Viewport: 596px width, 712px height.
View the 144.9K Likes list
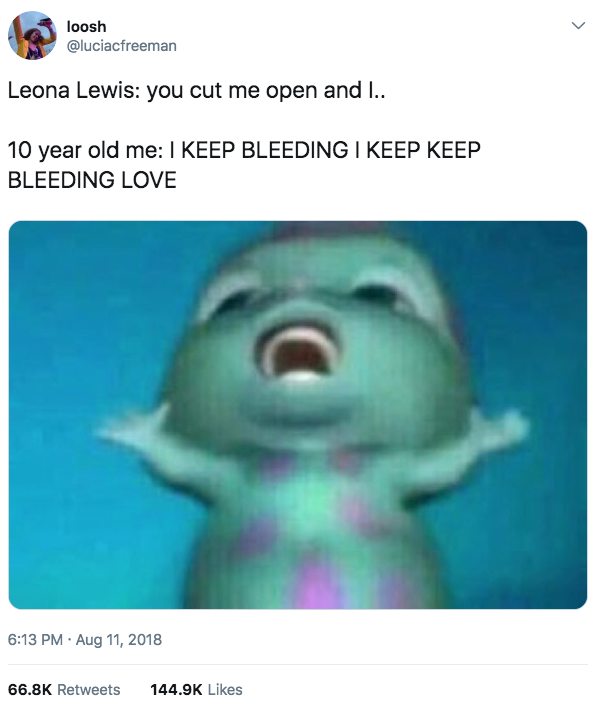pyautogui.click(x=196, y=689)
